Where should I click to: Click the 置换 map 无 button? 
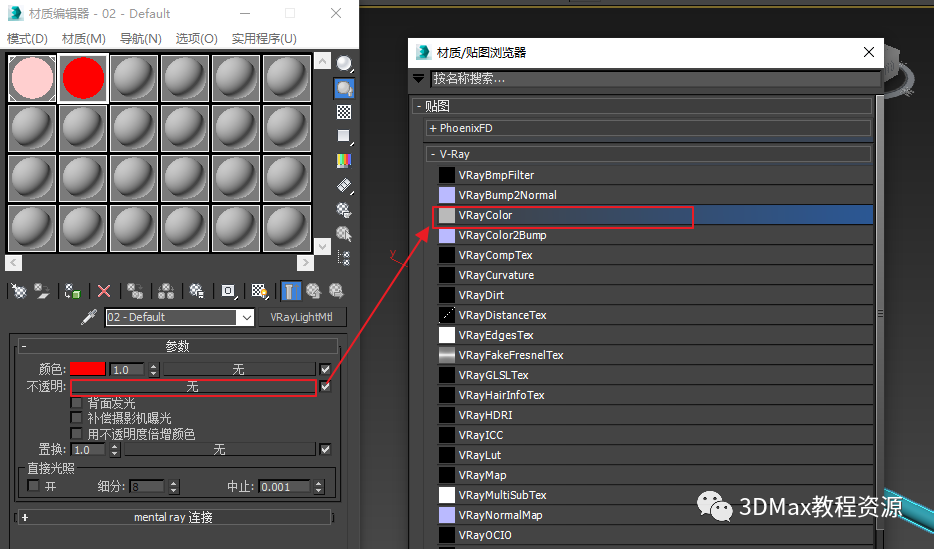pyautogui.click(x=219, y=450)
